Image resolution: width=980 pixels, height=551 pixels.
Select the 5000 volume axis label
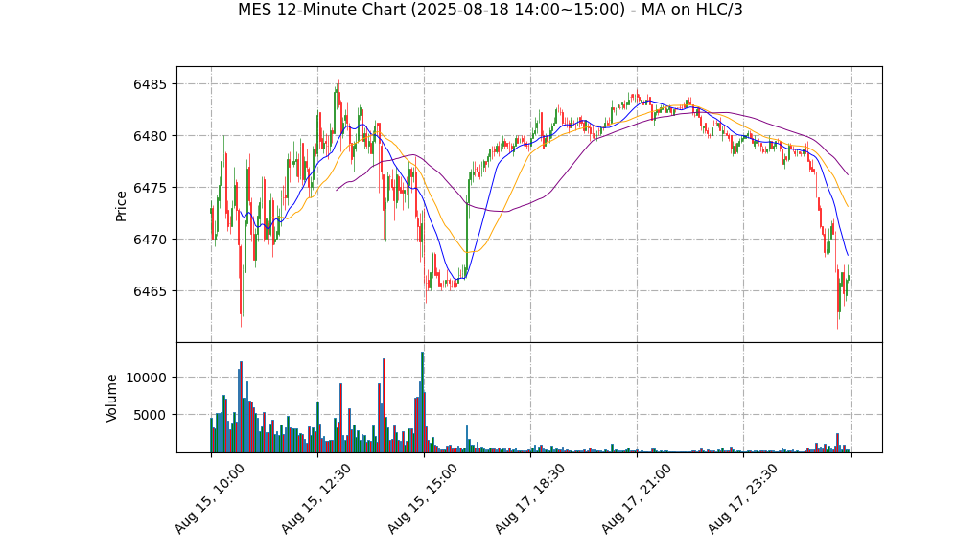(151, 416)
